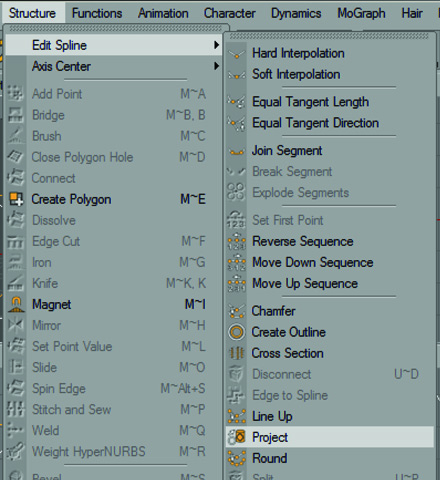
Task: Click the Chamfer icon
Action: click(237, 311)
